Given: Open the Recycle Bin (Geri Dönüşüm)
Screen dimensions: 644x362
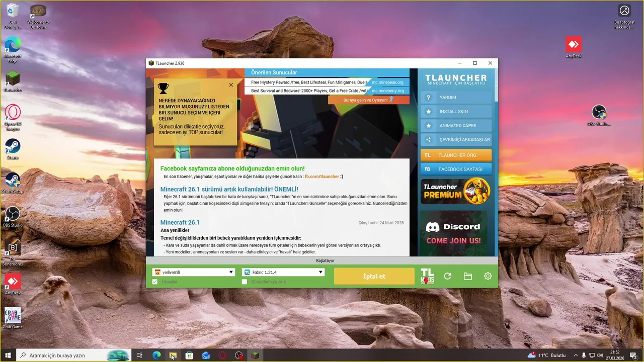Looking at the screenshot, I should [x=13, y=16].
